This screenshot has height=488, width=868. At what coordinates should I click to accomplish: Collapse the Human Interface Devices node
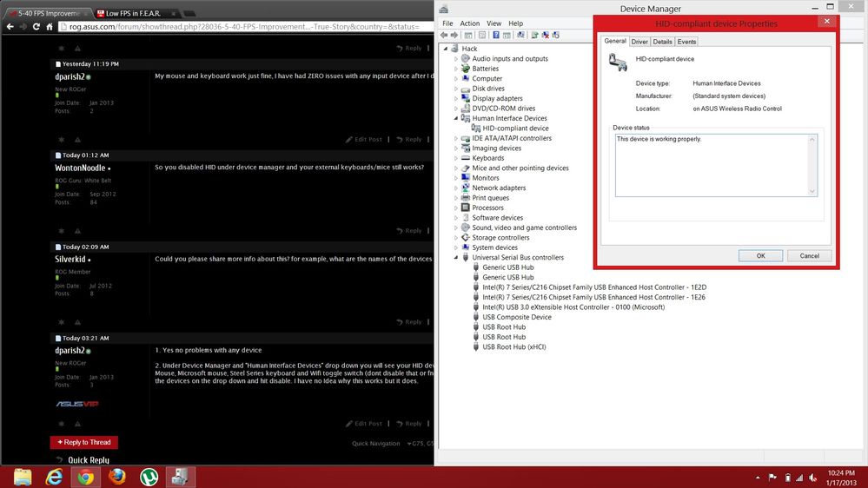coord(456,118)
